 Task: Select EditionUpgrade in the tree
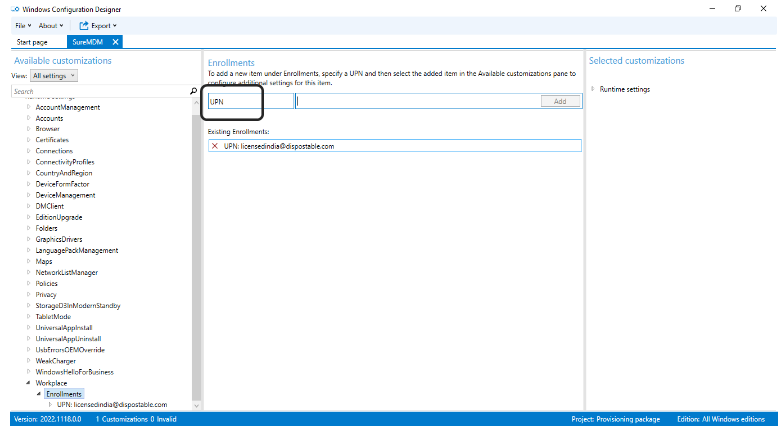click(x=59, y=217)
